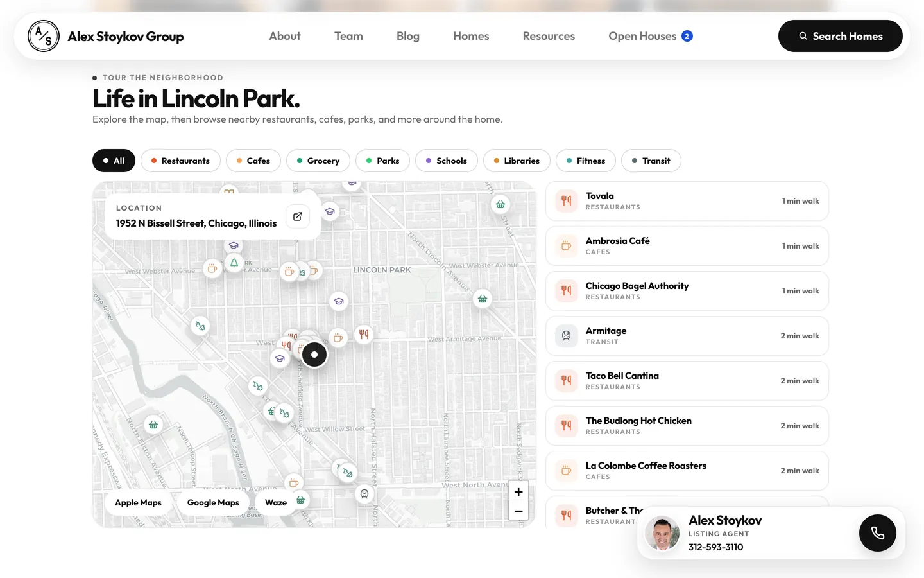Open the About page
Screen dimensions: 924x578
pos(285,36)
